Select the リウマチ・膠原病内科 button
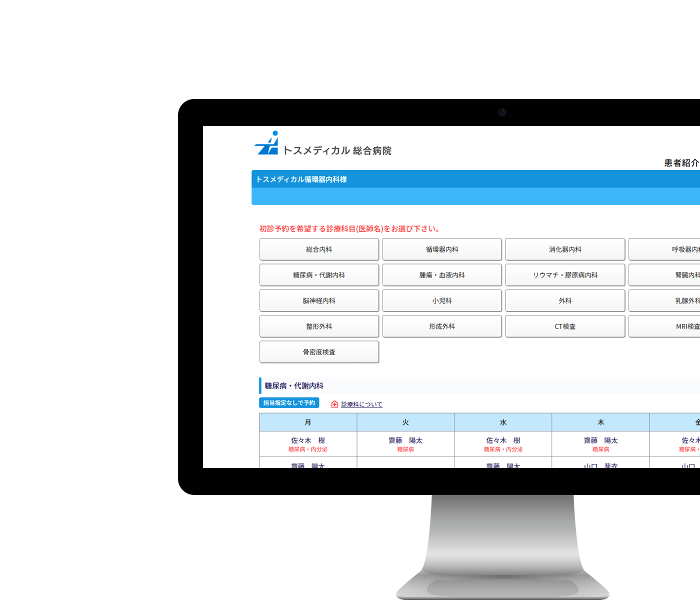 pyautogui.click(x=565, y=275)
